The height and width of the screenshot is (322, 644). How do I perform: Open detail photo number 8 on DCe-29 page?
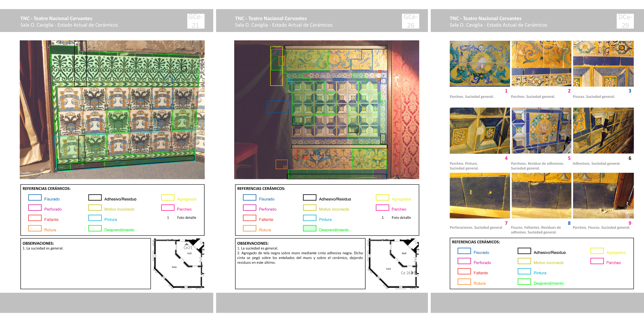pyautogui.click(x=541, y=196)
